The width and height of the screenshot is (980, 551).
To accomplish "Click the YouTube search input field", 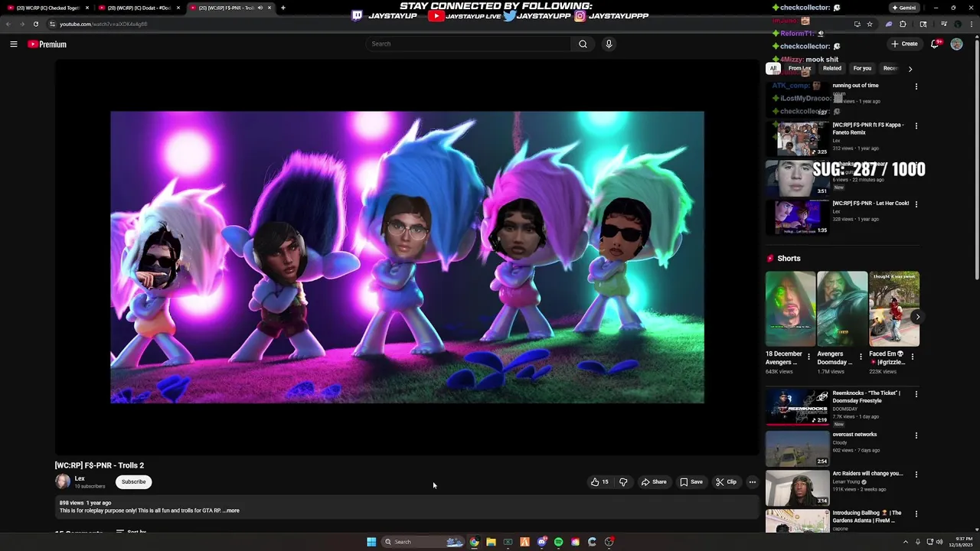I will point(469,44).
